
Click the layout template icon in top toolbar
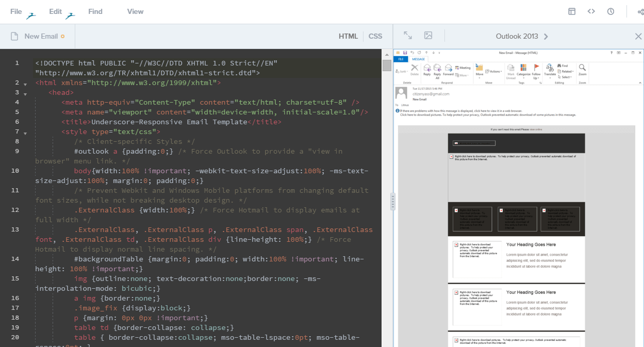click(x=572, y=11)
